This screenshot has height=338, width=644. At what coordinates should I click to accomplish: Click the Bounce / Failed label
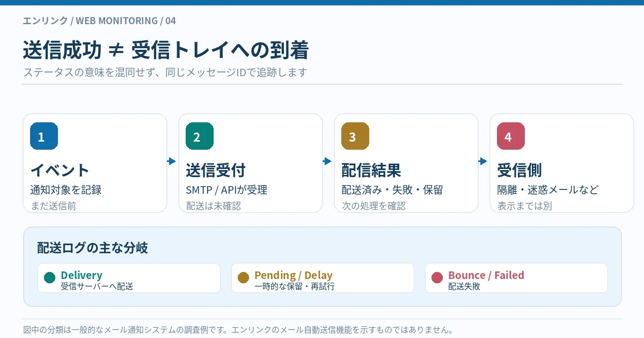click(486, 275)
